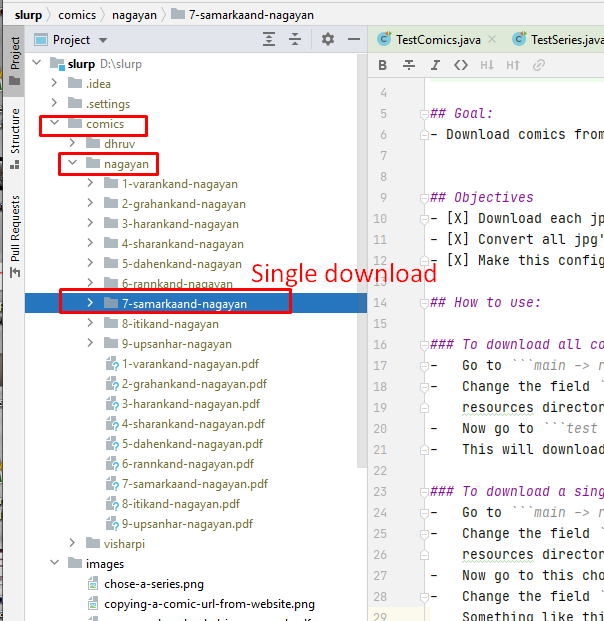Expand the 5-dahenkand-nagayan folder

pos(90,263)
